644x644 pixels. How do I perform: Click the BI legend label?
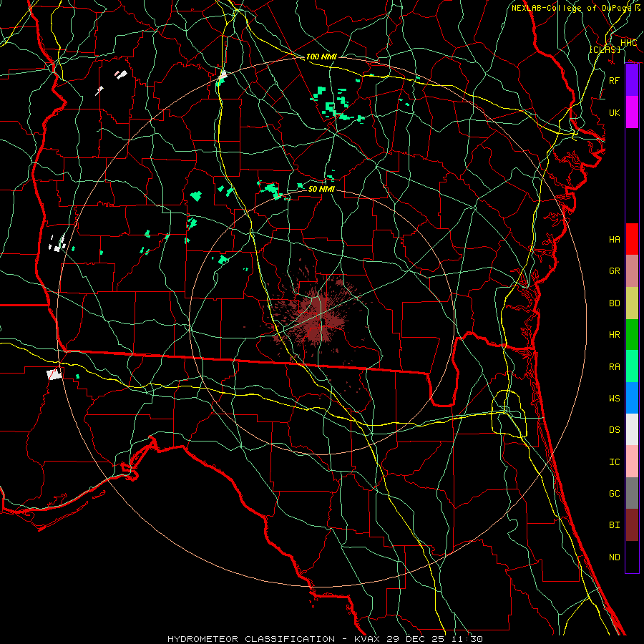[615, 525]
